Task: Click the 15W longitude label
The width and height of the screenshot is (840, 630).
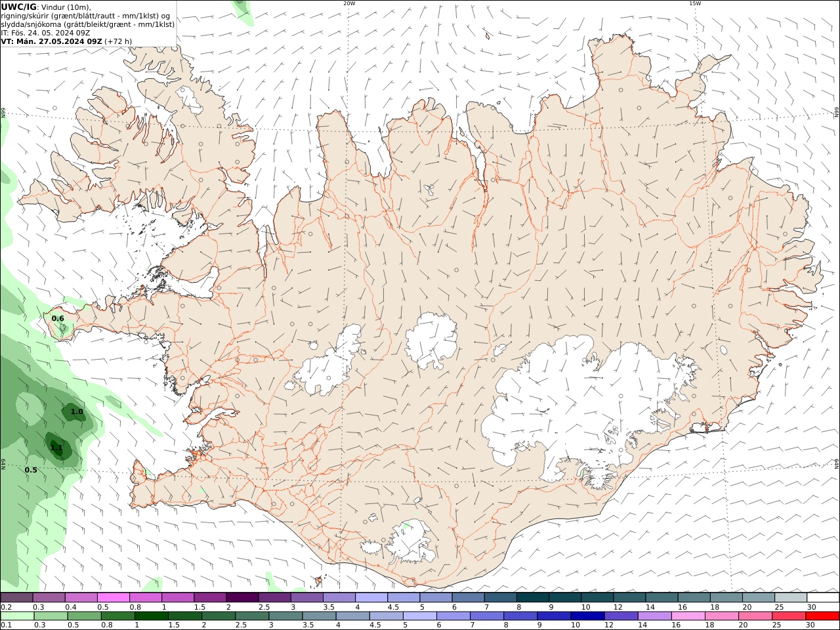Action: (x=694, y=3)
